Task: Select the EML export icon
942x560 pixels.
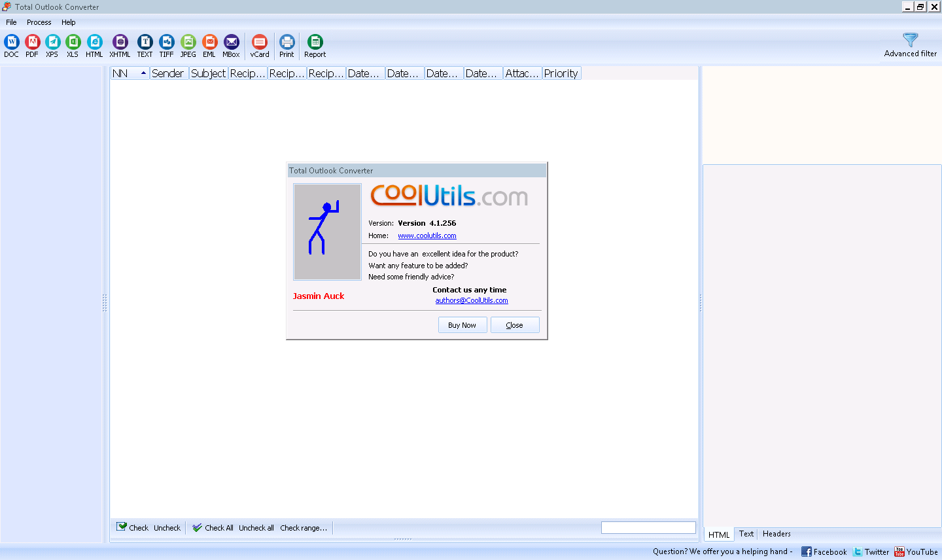Action: click(209, 44)
